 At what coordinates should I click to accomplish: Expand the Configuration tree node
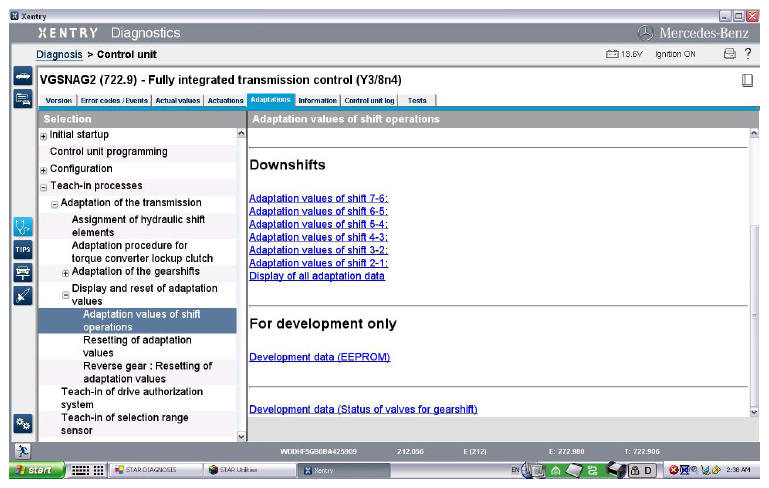click(x=43, y=170)
